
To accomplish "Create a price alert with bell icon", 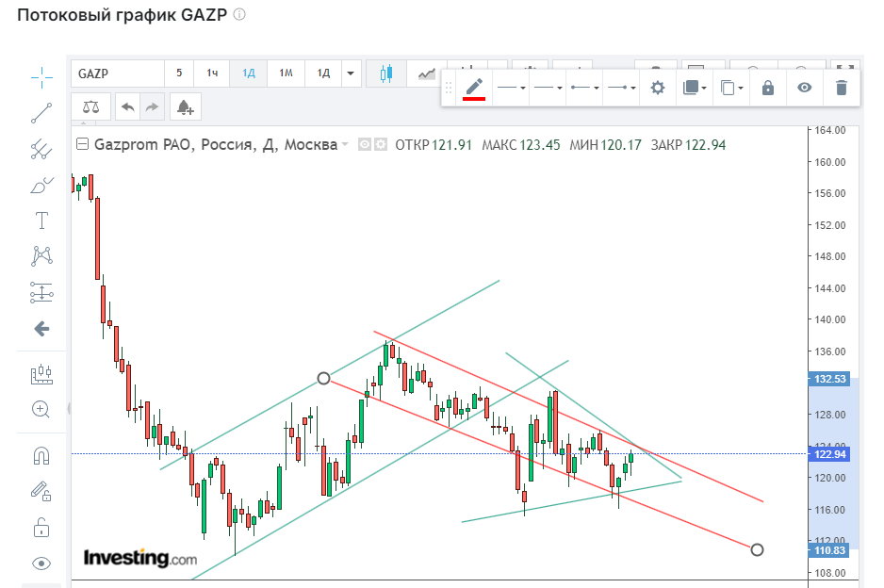I will point(186,107).
